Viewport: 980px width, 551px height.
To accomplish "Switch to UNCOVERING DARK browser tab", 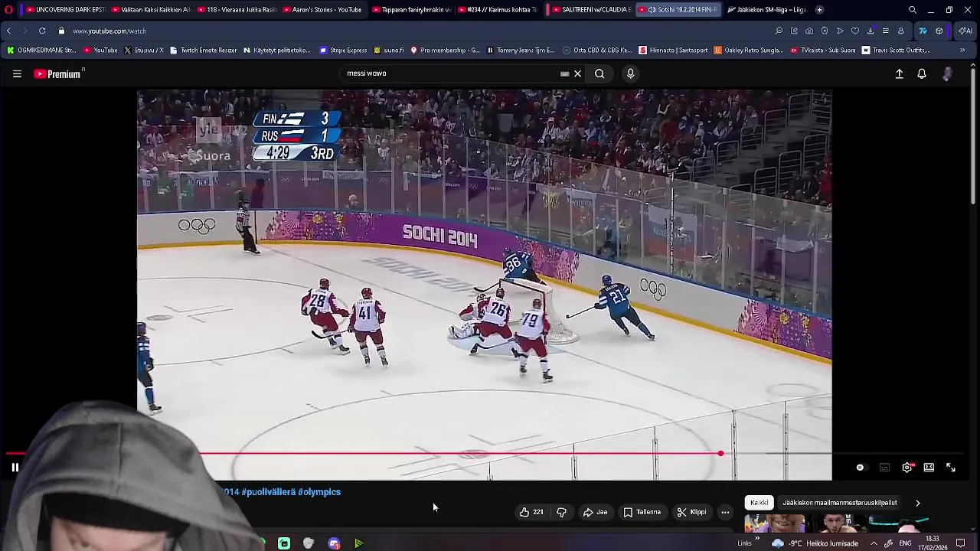I will point(65,10).
